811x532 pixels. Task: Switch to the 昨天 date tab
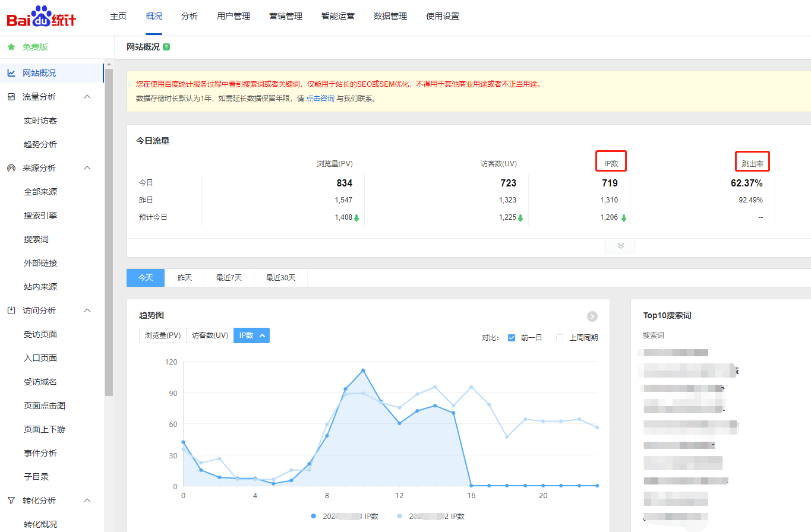(185, 278)
